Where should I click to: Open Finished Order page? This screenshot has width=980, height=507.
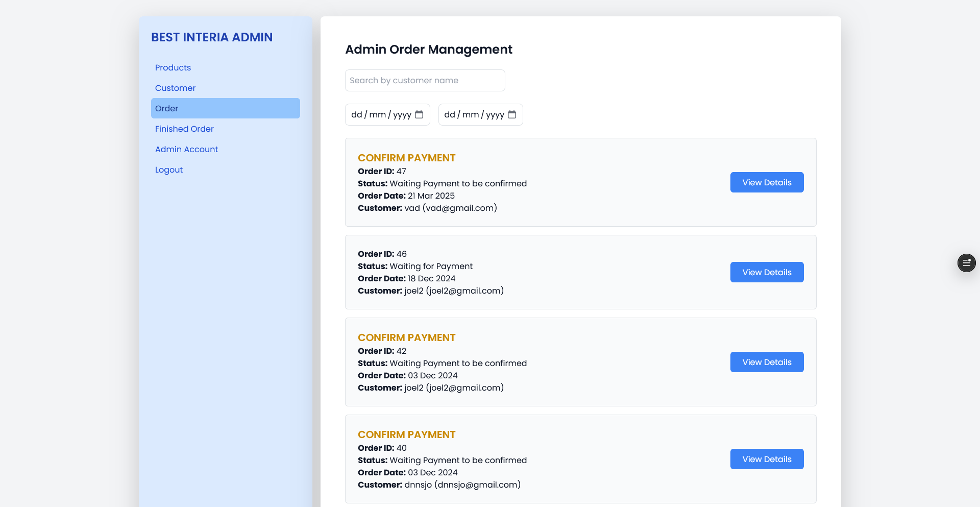184,129
